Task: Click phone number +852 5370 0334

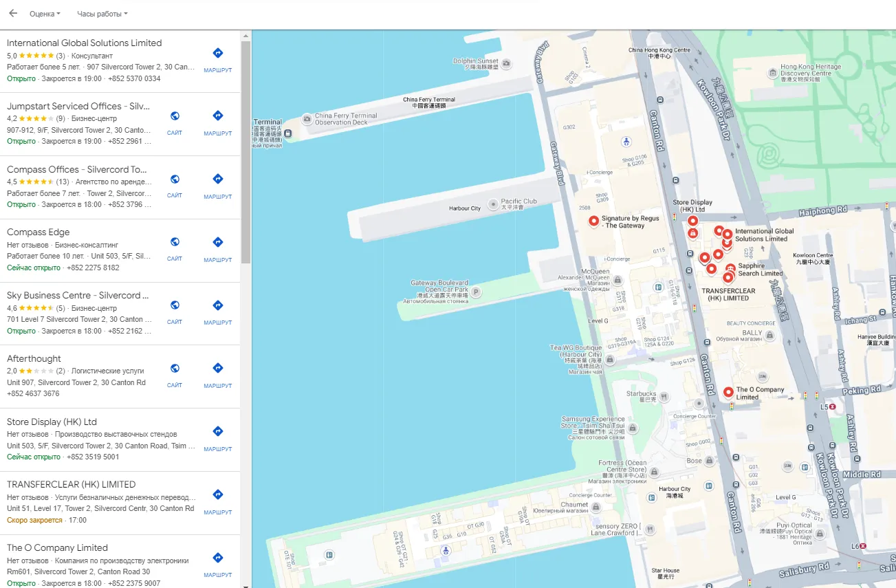Action: 134,78
